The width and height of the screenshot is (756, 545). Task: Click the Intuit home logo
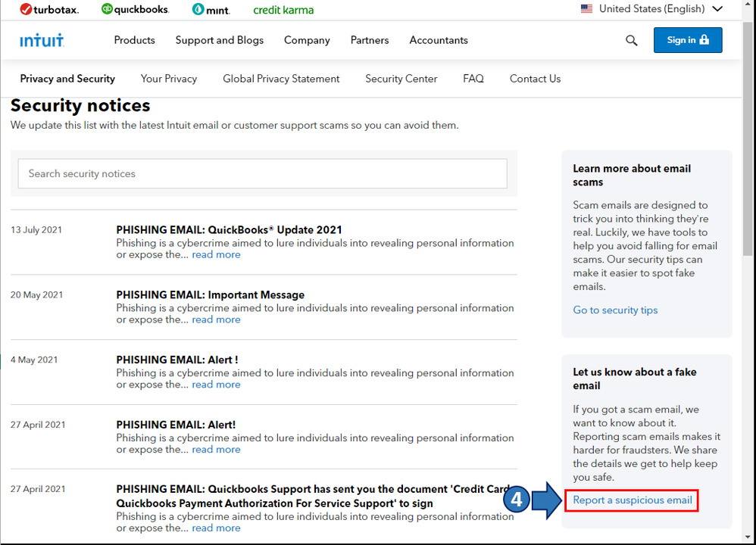pyautogui.click(x=42, y=40)
